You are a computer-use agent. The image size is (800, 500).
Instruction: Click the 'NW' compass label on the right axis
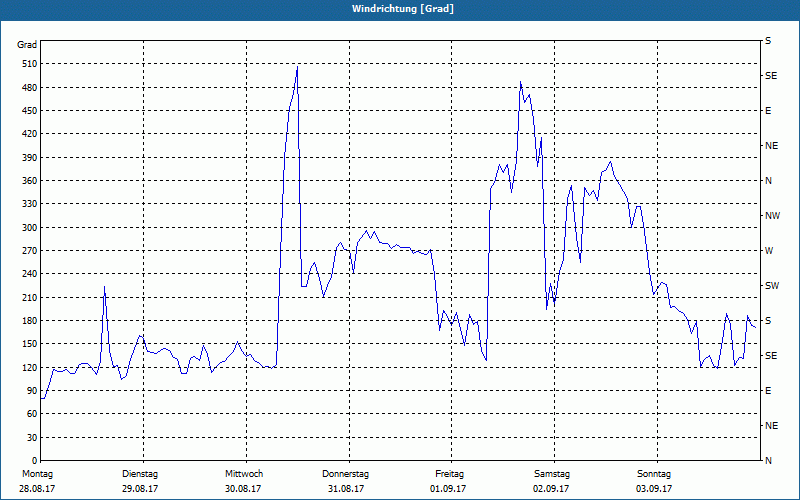coord(772,216)
